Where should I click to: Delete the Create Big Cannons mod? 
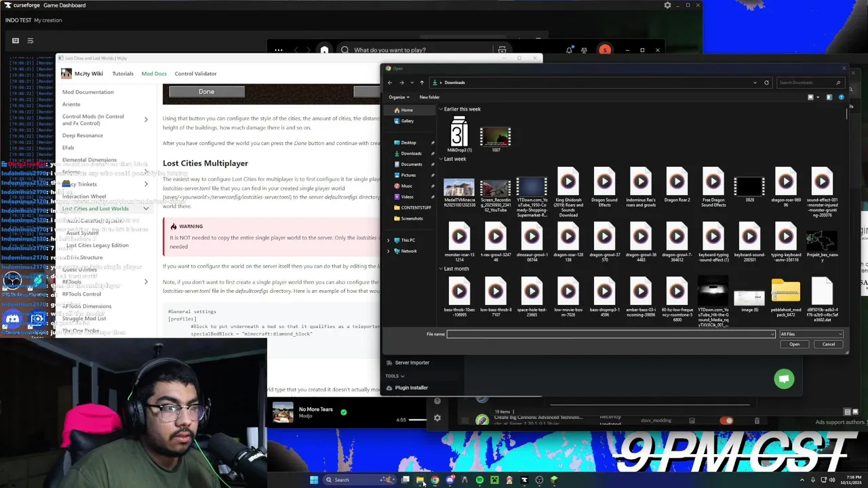757,421
